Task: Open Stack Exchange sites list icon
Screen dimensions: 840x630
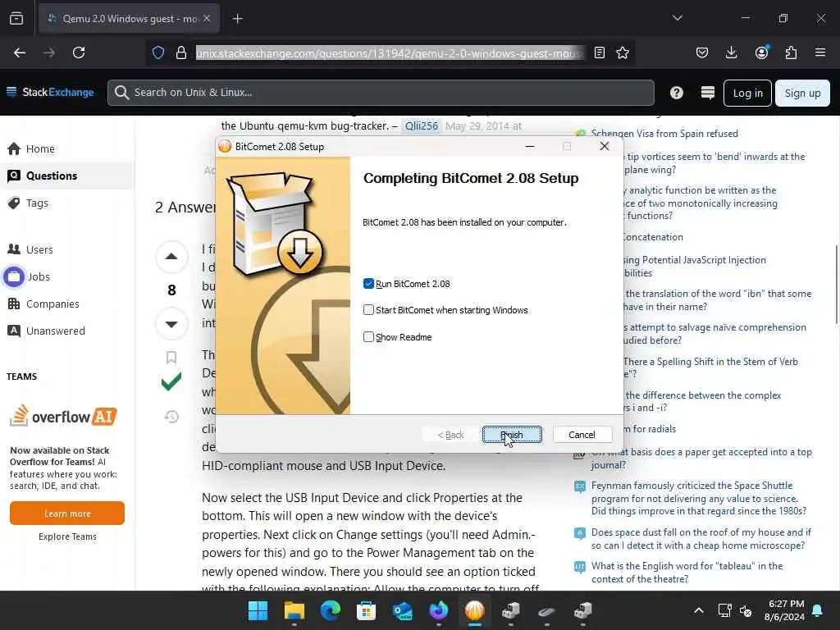Action: coord(708,93)
